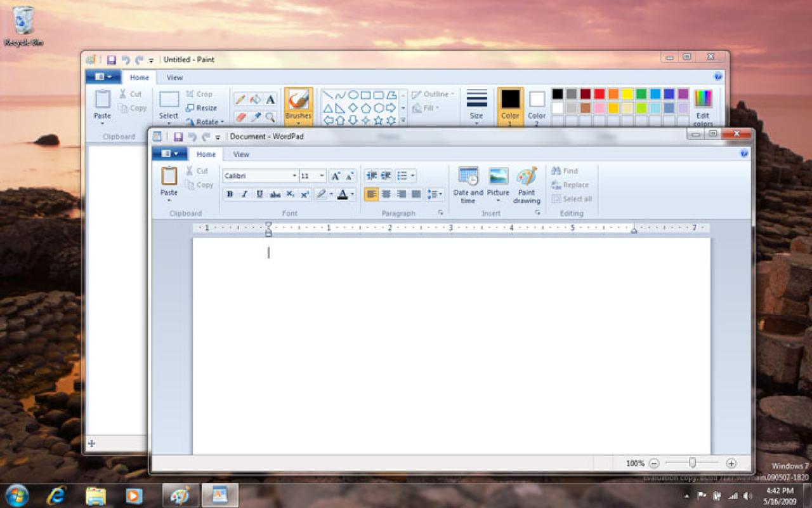Screen dimensions: 812x508
Task: Redo action in WordPad quick access toolbar
Action: tap(206, 137)
